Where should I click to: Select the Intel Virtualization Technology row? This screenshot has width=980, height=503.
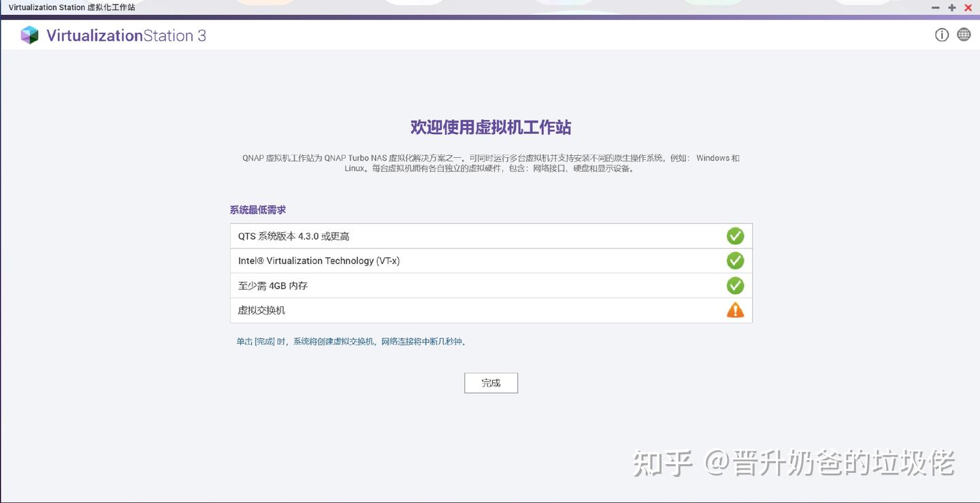[x=476, y=261]
